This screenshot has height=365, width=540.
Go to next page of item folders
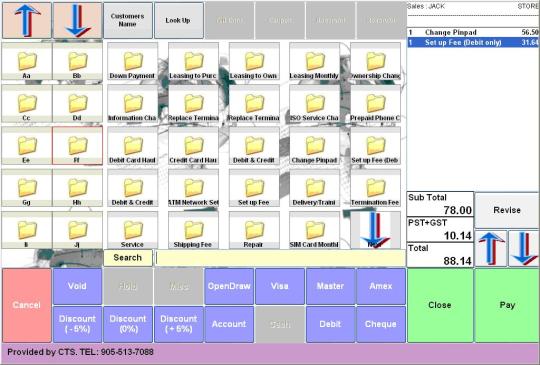point(375,230)
